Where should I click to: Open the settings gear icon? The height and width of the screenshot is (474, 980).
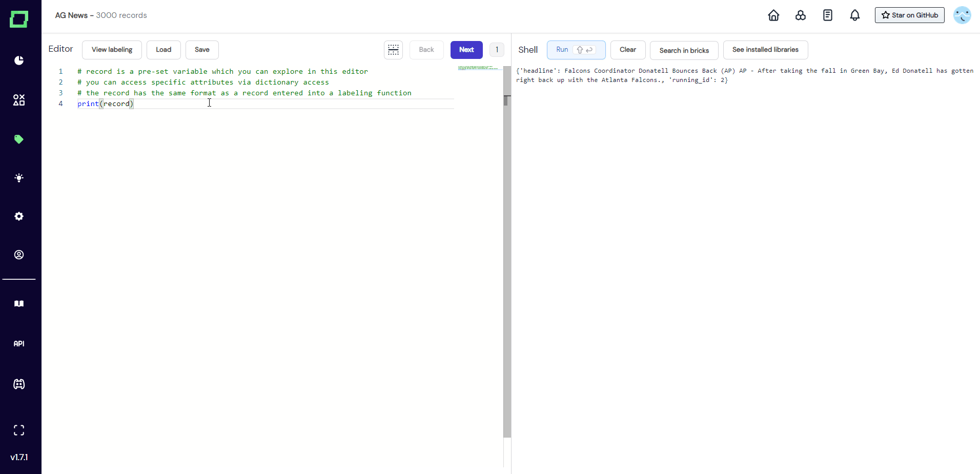pyautogui.click(x=19, y=216)
